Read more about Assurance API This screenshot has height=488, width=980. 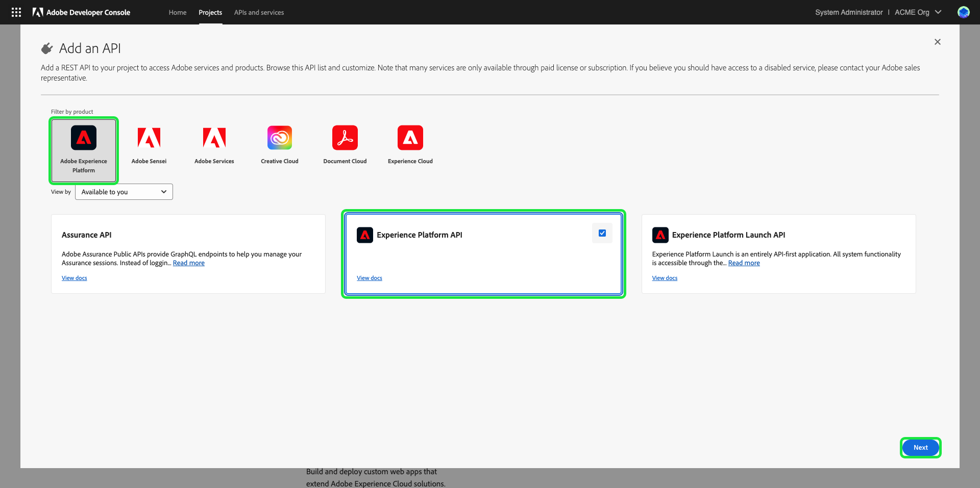[189, 263]
